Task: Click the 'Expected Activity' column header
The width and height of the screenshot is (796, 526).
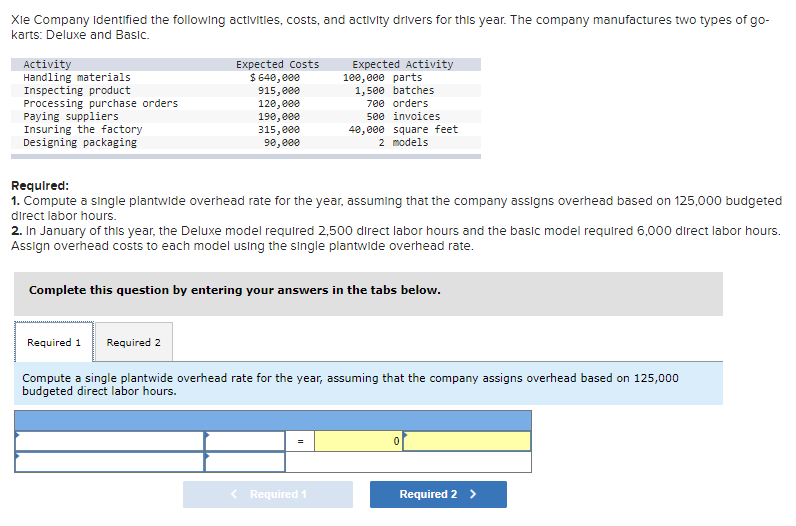Action: pos(403,64)
